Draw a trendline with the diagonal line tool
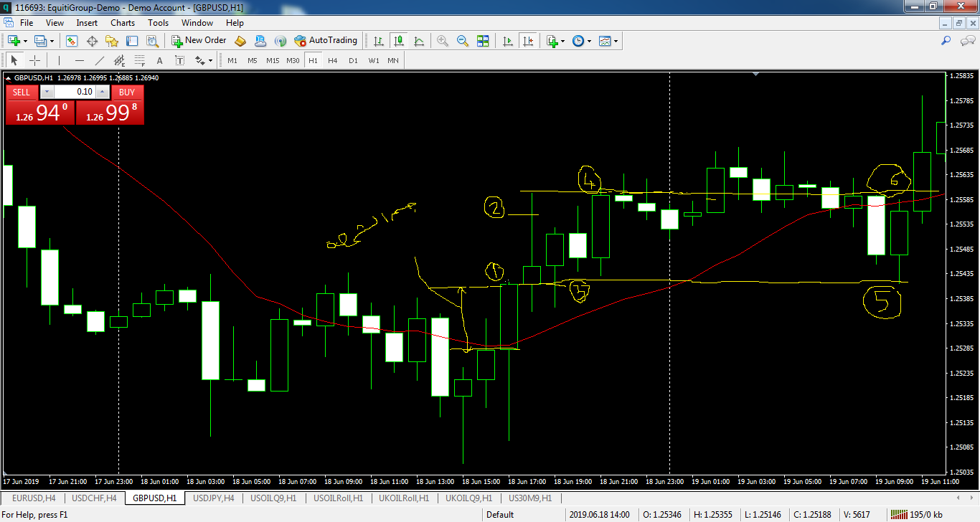Image resolution: width=980 pixels, height=522 pixels. pyautogui.click(x=100, y=60)
